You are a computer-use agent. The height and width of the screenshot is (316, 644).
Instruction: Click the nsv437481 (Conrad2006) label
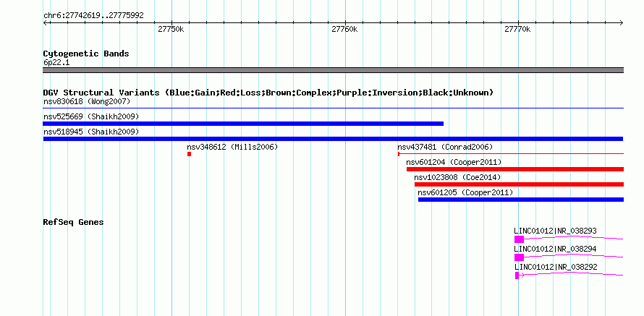[445, 147]
